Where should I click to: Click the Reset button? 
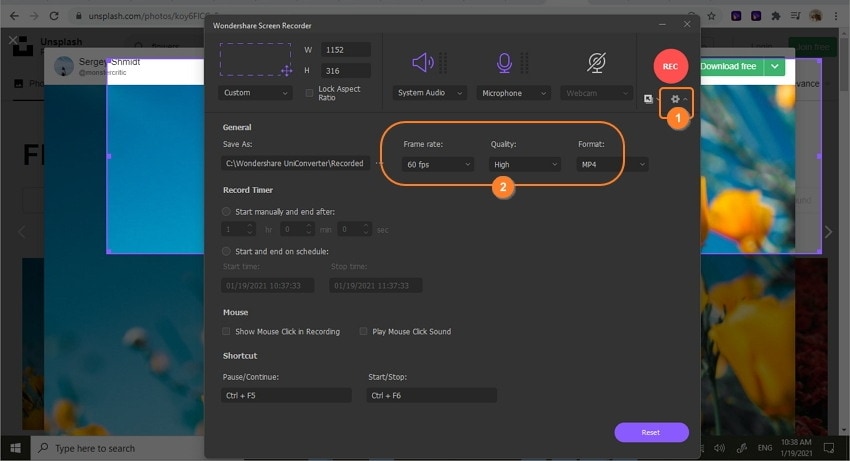[x=652, y=432]
